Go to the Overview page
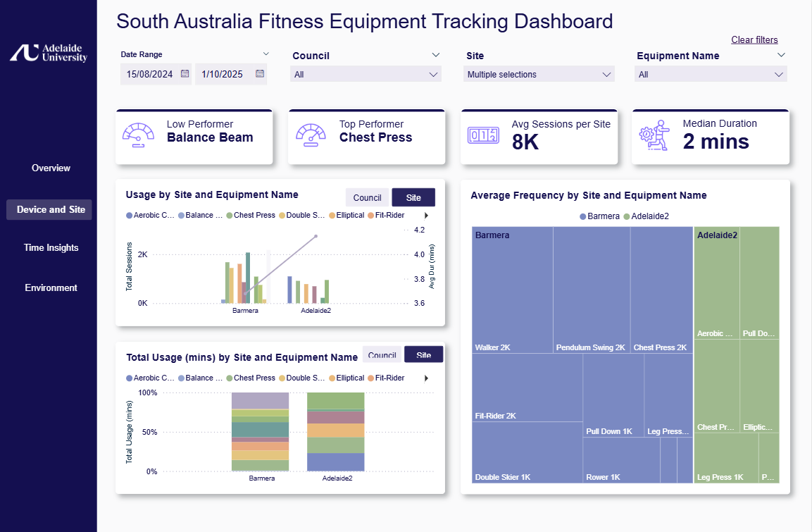The image size is (812, 532). 51,168
